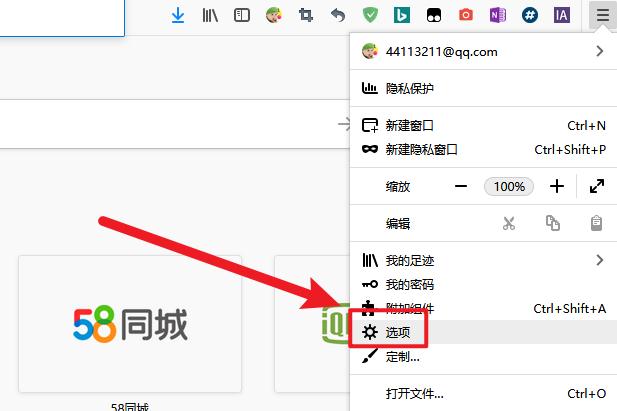
Task: Click the red camera extension icon
Action: point(466,16)
